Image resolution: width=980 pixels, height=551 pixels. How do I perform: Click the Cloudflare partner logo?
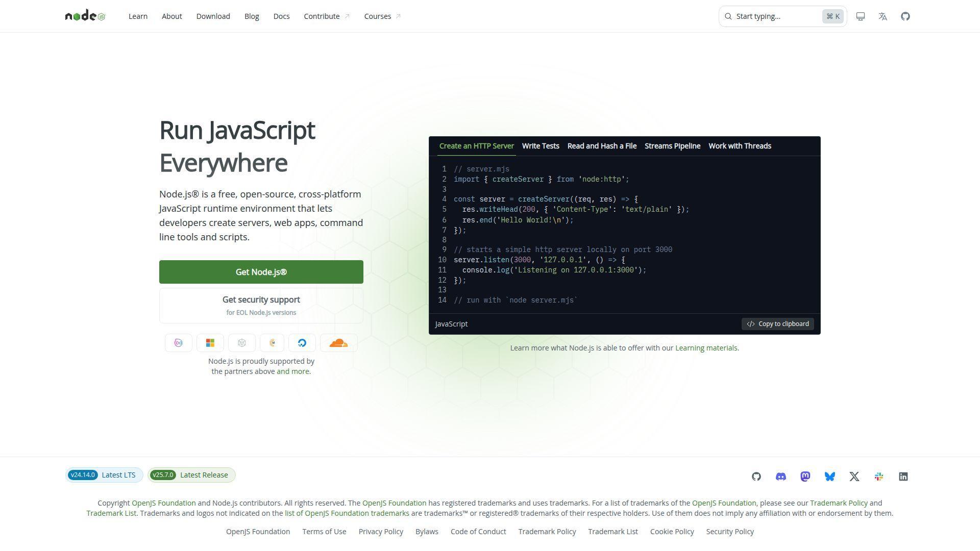point(338,342)
